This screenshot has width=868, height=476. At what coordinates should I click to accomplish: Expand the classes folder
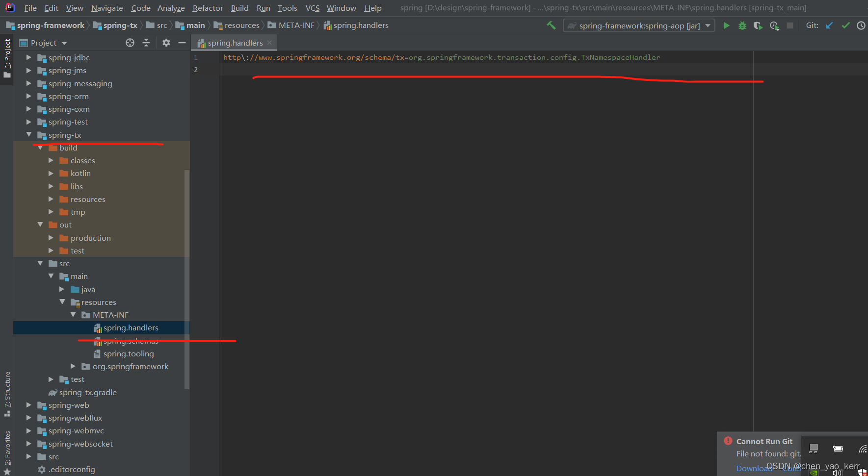[x=51, y=160]
